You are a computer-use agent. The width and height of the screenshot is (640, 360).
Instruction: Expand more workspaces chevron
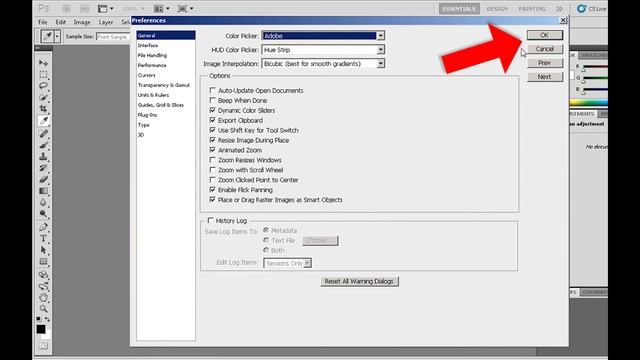tap(559, 9)
